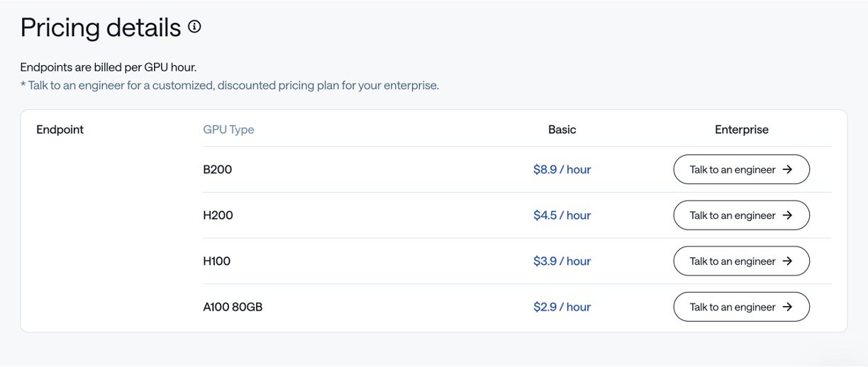Click the $8.9 / hour B200 price
The height and width of the screenshot is (367, 868).
[562, 170]
